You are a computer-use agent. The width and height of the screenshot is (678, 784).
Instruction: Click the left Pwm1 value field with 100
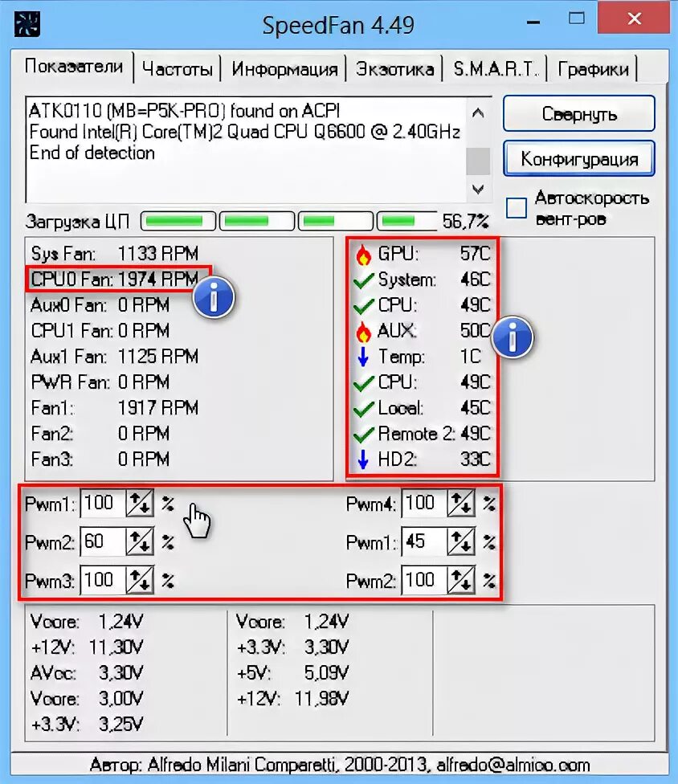pos(103,503)
